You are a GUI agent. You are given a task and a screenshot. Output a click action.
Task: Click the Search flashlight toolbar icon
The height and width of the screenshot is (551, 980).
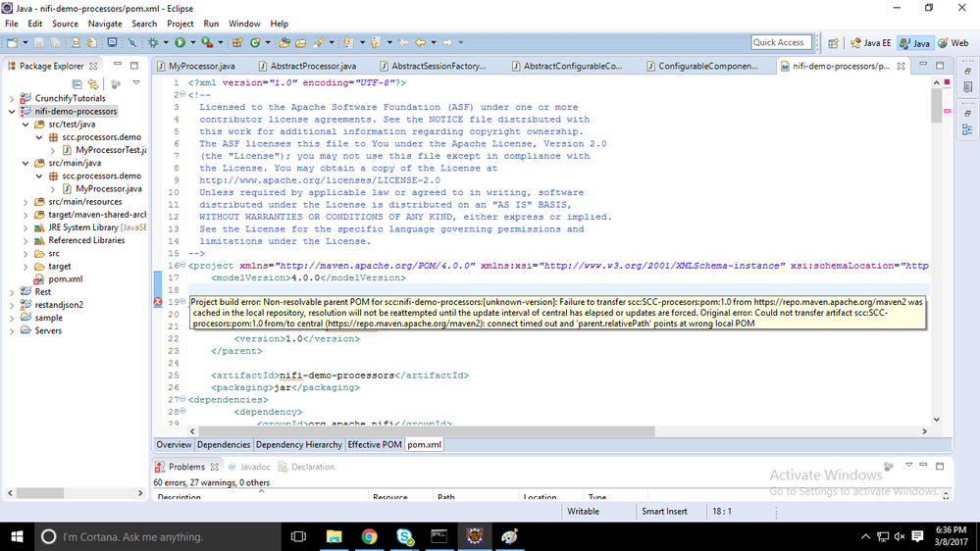(319, 42)
